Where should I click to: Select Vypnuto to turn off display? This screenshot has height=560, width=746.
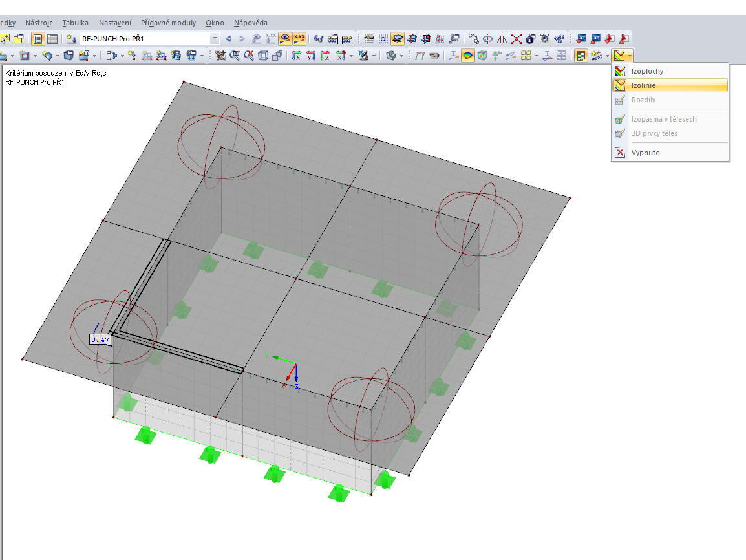click(x=670, y=152)
